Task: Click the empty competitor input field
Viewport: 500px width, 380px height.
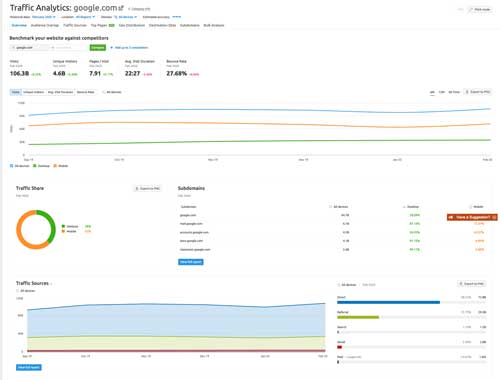Action: pyautogui.click(x=69, y=48)
